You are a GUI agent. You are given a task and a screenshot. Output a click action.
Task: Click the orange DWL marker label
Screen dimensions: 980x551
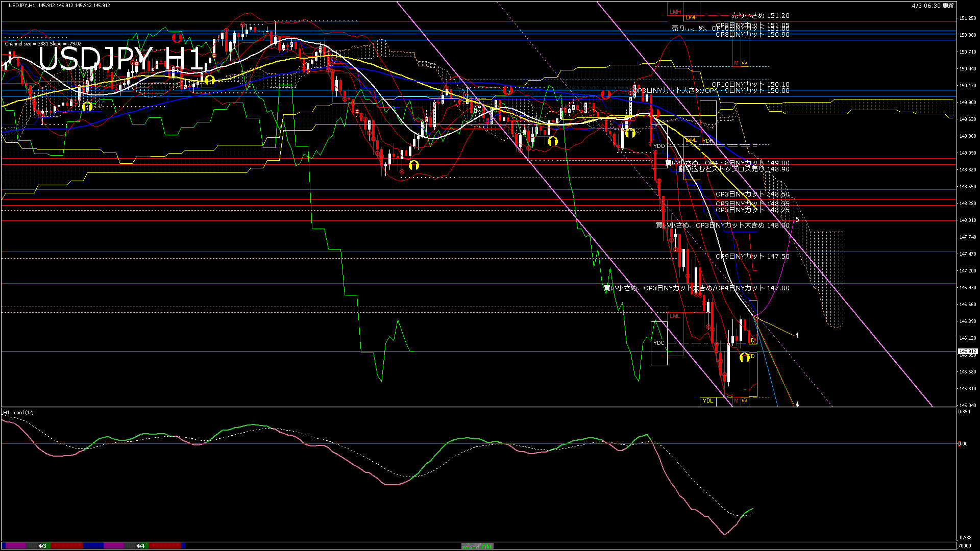[691, 140]
